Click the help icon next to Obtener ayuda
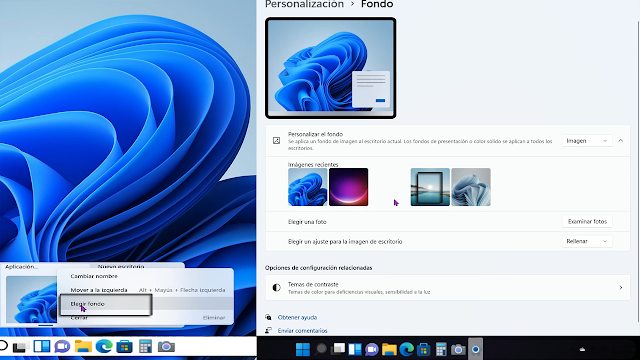 click(268, 317)
